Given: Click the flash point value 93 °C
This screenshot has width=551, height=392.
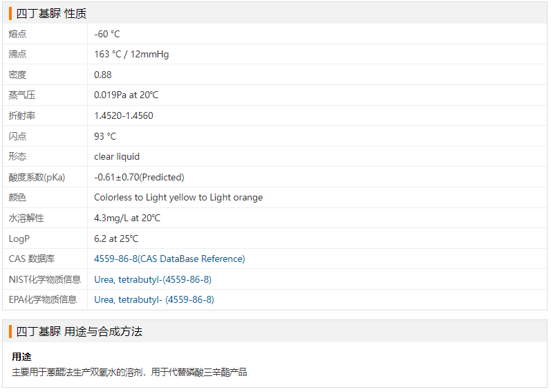Looking at the screenshot, I should [105, 136].
